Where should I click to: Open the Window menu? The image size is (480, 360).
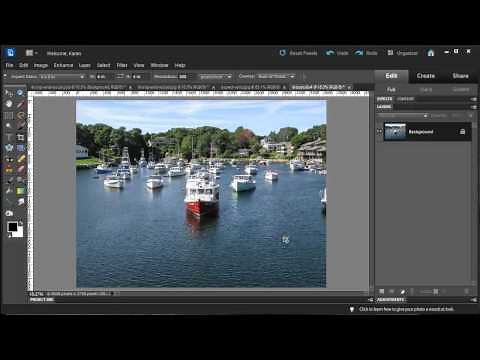pyautogui.click(x=159, y=65)
